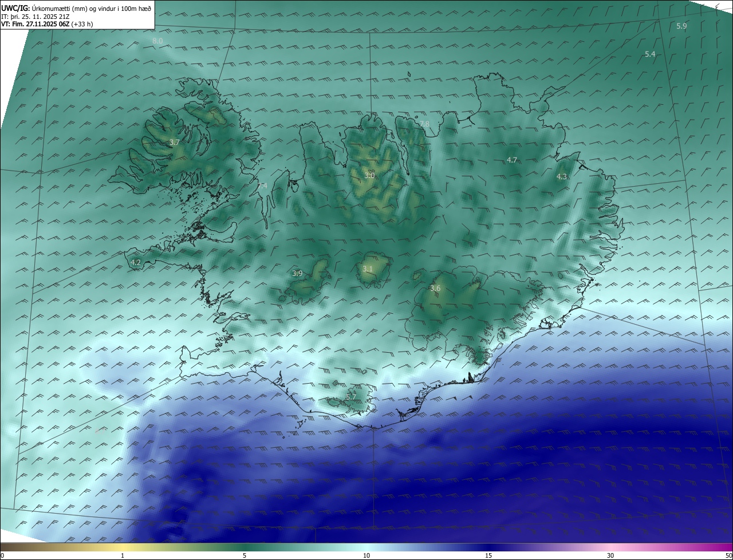Select the 5 tick on the color scale
Screen dimensions: 733x560
click(x=245, y=555)
